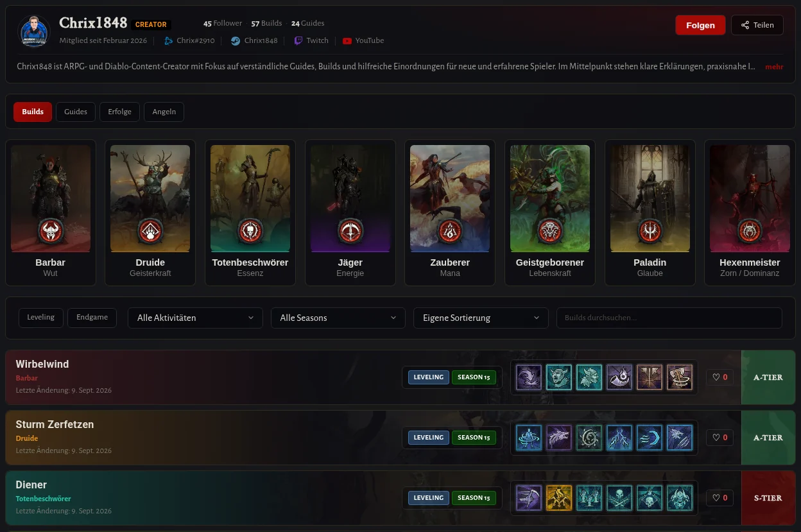Switch to the Erfolge tab
This screenshot has height=532, width=801.
pyautogui.click(x=120, y=112)
